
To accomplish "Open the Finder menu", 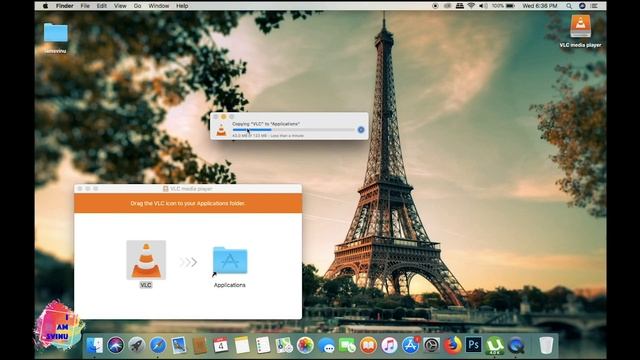I will pyautogui.click(x=64, y=6).
